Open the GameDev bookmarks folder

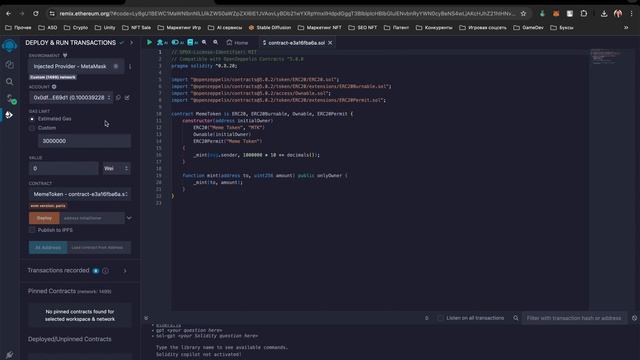click(529, 28)
